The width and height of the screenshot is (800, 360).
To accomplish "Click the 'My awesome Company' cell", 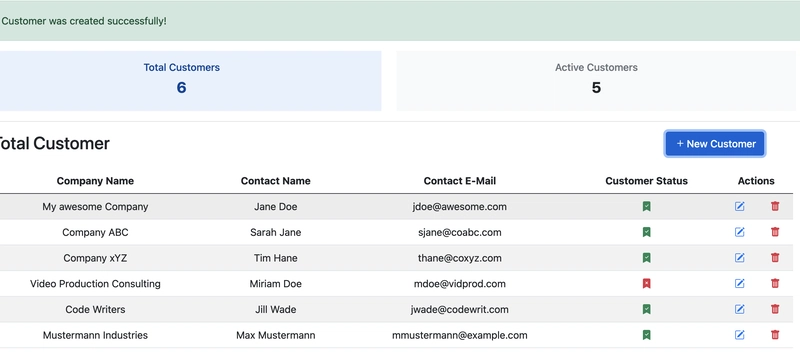I will pos(95,207).
